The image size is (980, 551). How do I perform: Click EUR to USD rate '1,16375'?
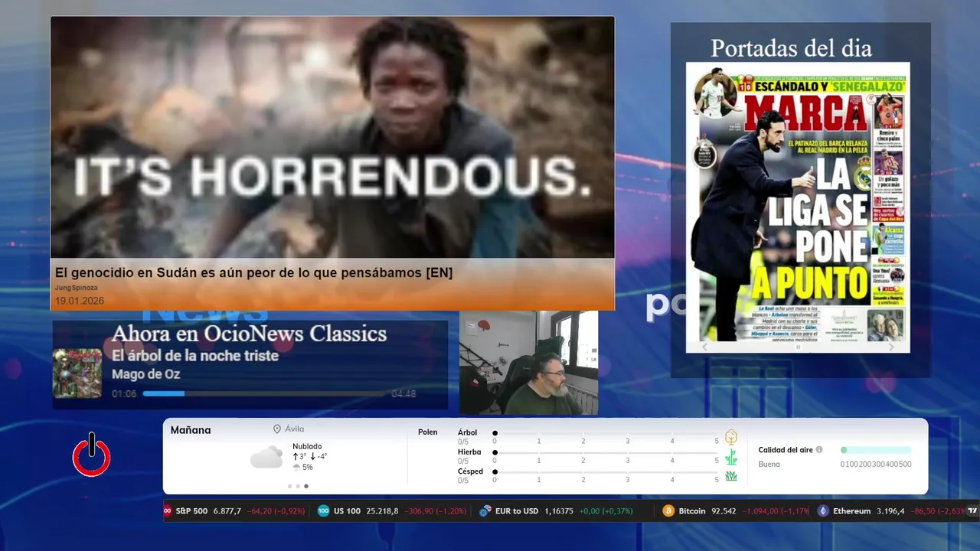click(x=559, y=510)
